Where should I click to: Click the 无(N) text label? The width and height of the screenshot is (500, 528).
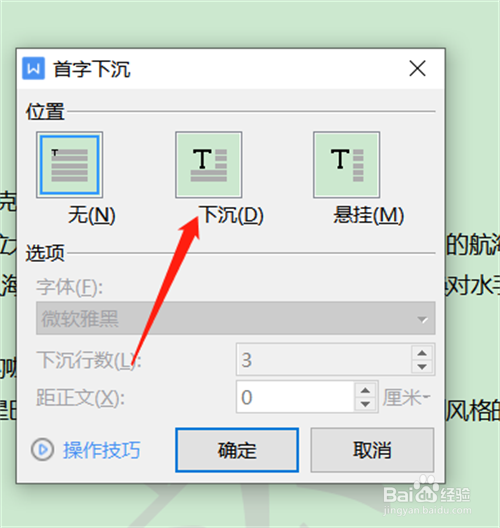pyautogui.click(x=92, y=215)
